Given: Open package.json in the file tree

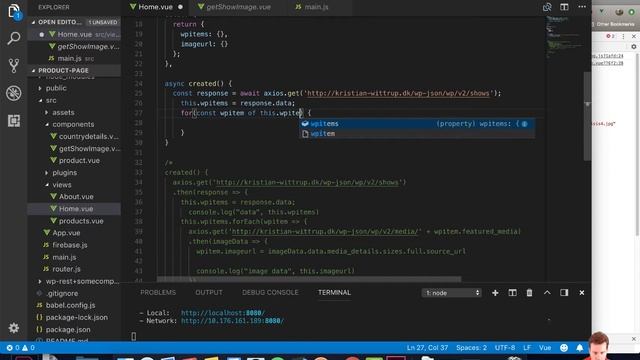Looking at the screenshot, I should [68, 329].
